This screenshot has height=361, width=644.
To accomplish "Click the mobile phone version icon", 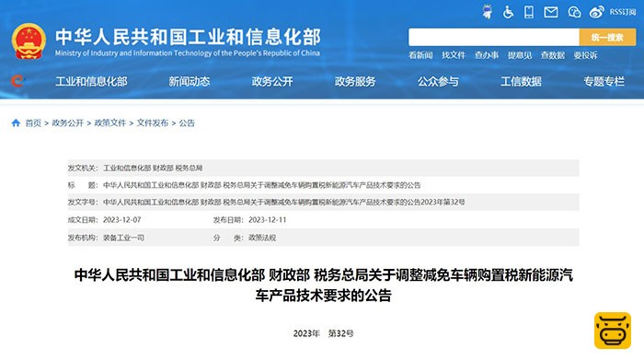I will tap(529, 12).
